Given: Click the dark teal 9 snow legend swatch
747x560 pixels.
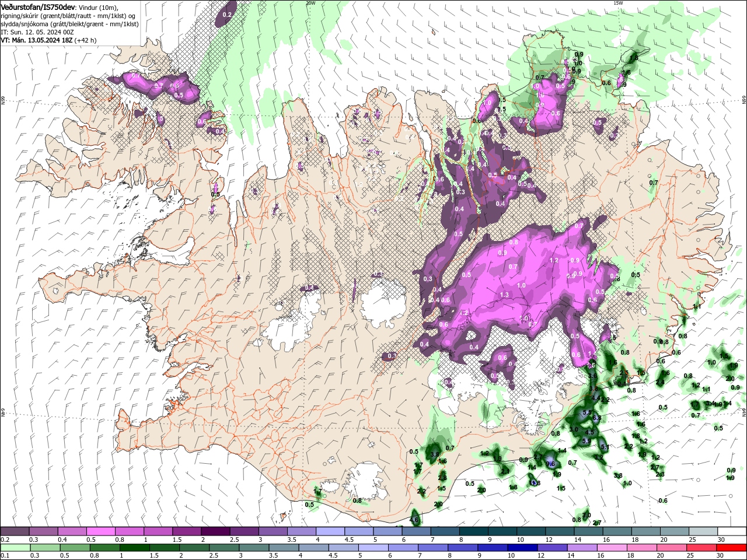Looking at the screenshot, I should (x=502, y=531).
